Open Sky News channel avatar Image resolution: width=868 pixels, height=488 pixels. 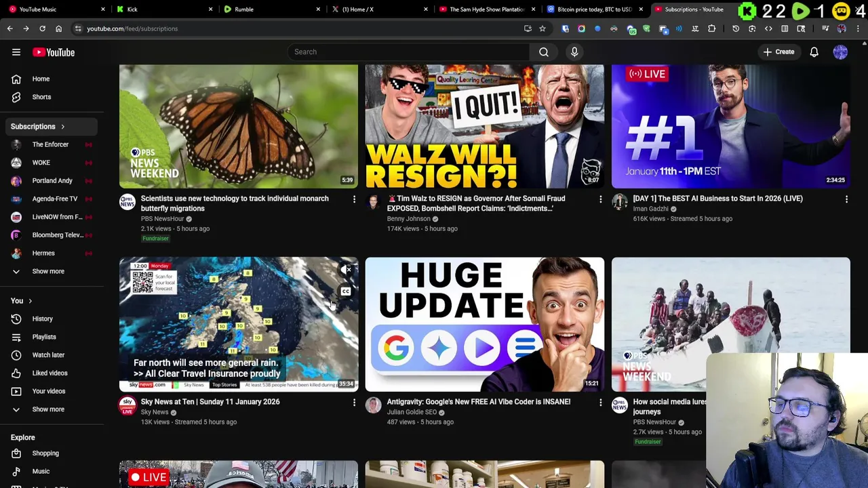pyautogui.click(x=127, y=405)
